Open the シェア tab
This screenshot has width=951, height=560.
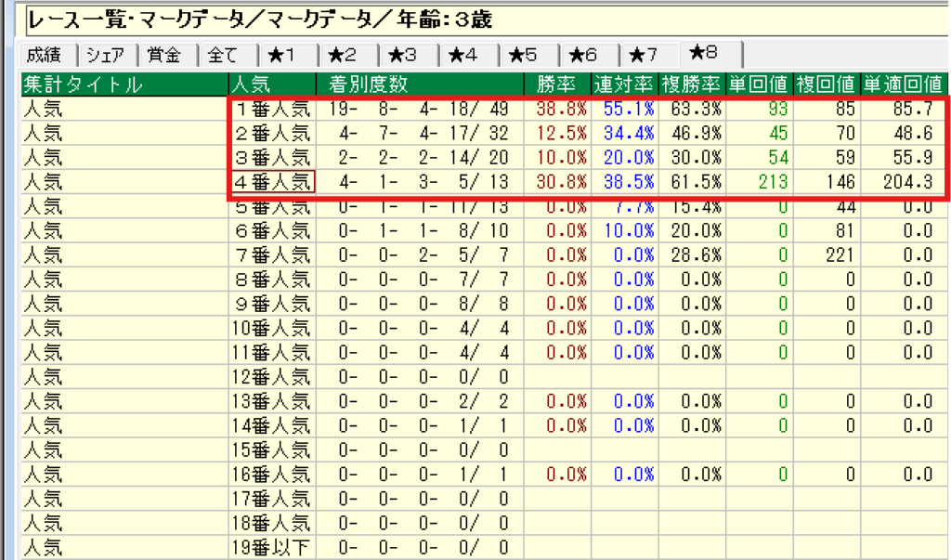point(107,56)
